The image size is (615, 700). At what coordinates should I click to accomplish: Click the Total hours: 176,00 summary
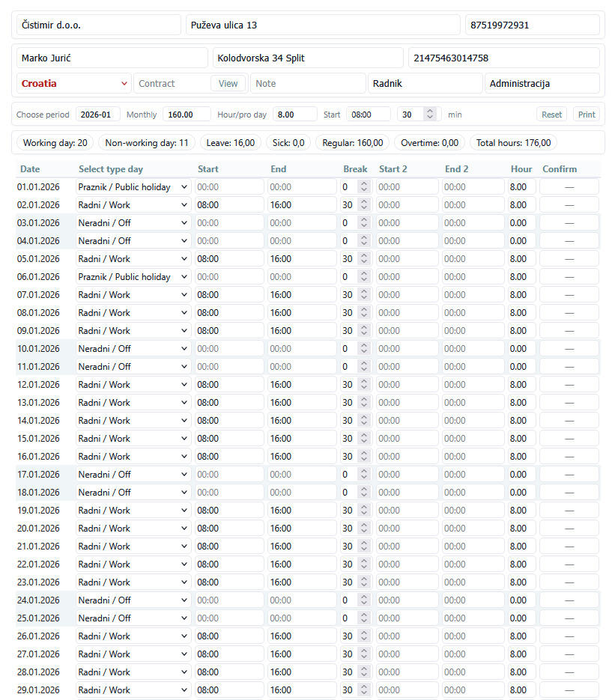tap(513, 143)
